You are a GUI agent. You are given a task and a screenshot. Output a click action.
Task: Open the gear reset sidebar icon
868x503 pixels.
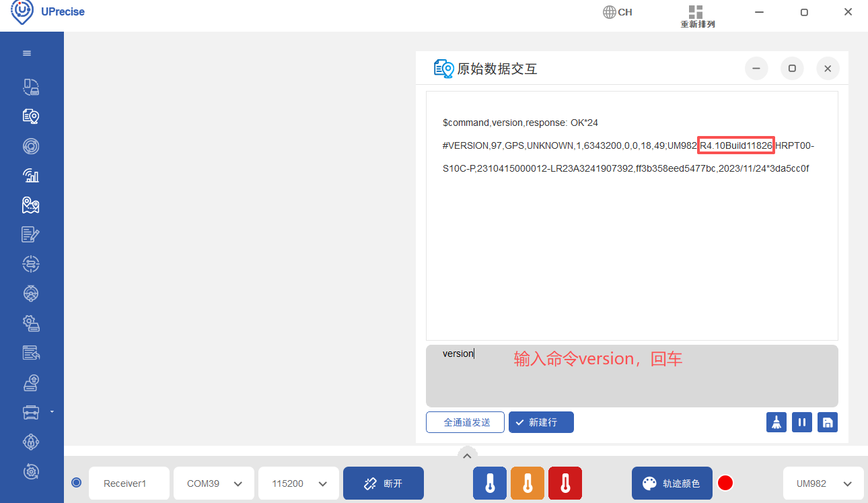point(31,471)
